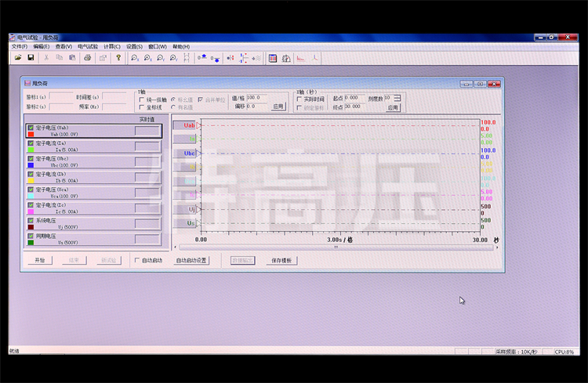
Task: Click the first magnifier zoom X icon
Action: point(135,58)
